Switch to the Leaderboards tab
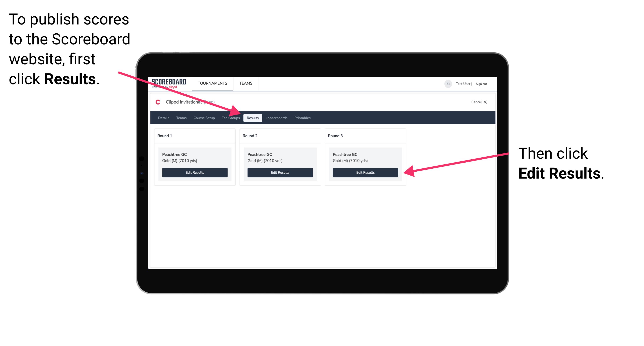 [x=277, y=118]
